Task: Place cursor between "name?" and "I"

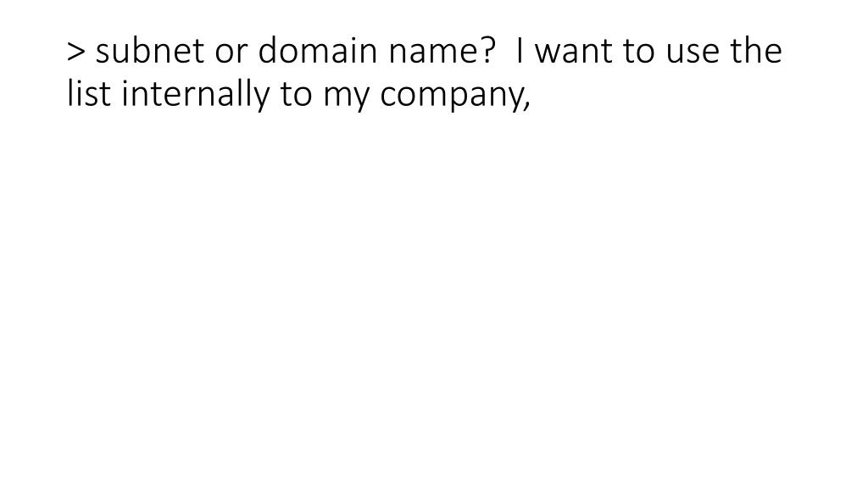Action: pos(504,51)
